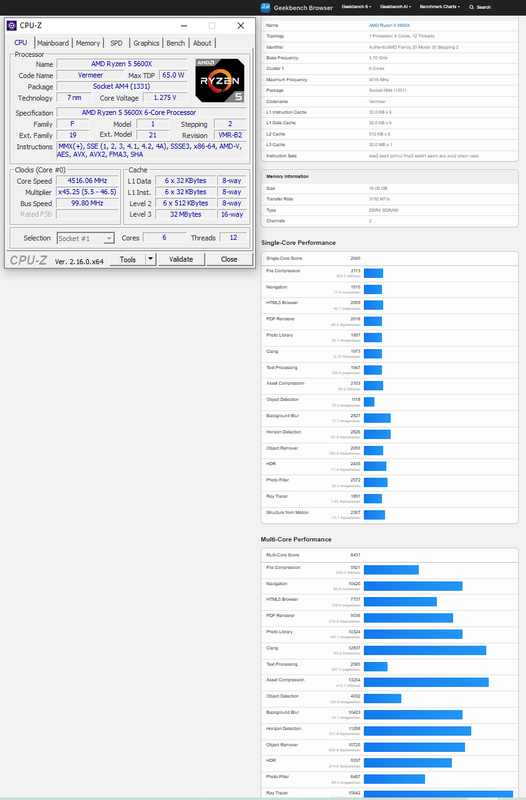
Task: Click the single-core Background Blur score bar
Action: point(377,418)
